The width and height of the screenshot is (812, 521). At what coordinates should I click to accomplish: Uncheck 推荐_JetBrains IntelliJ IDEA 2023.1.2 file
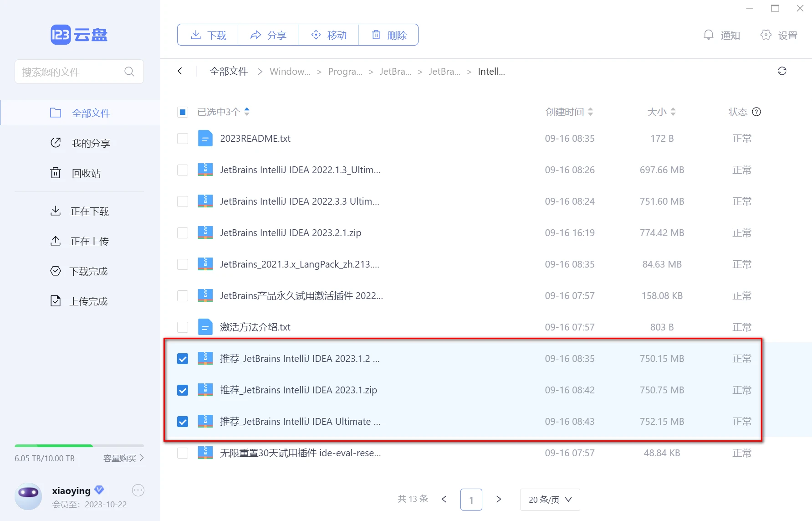(x=183, y=359)
